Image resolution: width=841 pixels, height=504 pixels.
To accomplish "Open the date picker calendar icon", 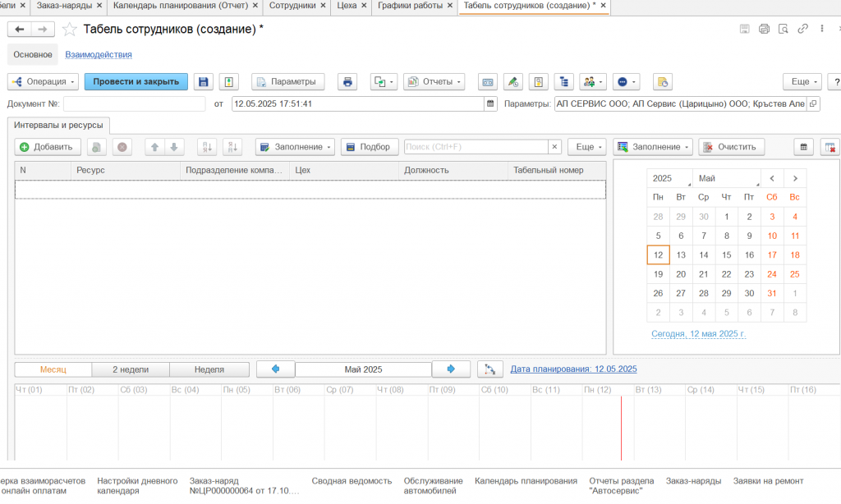I will coord(491,104).
